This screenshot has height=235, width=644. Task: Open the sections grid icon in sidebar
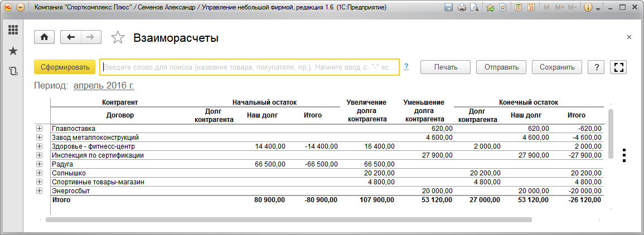[13, 30]
